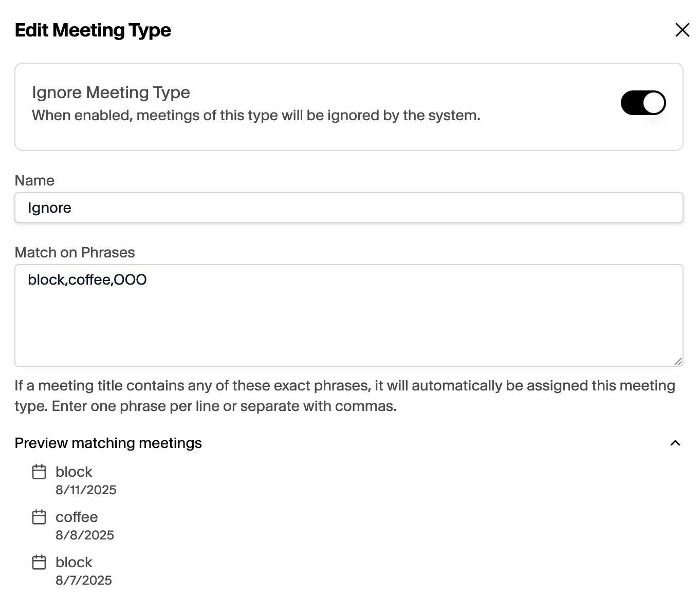
Task: Open the coffee meeting preview entry
Action: pyautogui.click(x=77, y=517)
